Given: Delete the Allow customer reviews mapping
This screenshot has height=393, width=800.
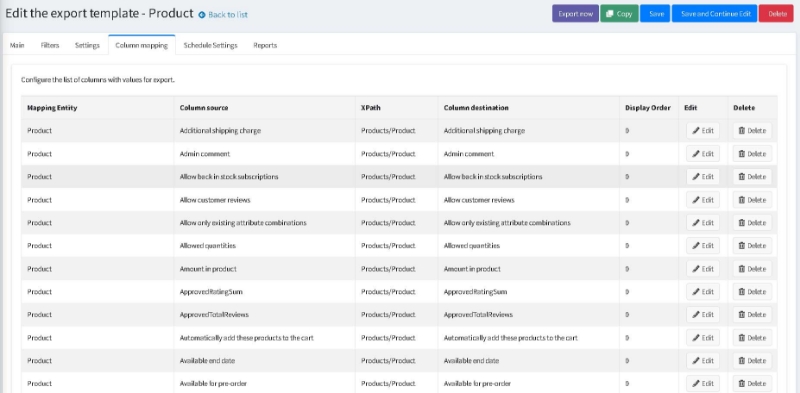Looking at the screenshot, I should pyautogui.click(x=752, y=200).
